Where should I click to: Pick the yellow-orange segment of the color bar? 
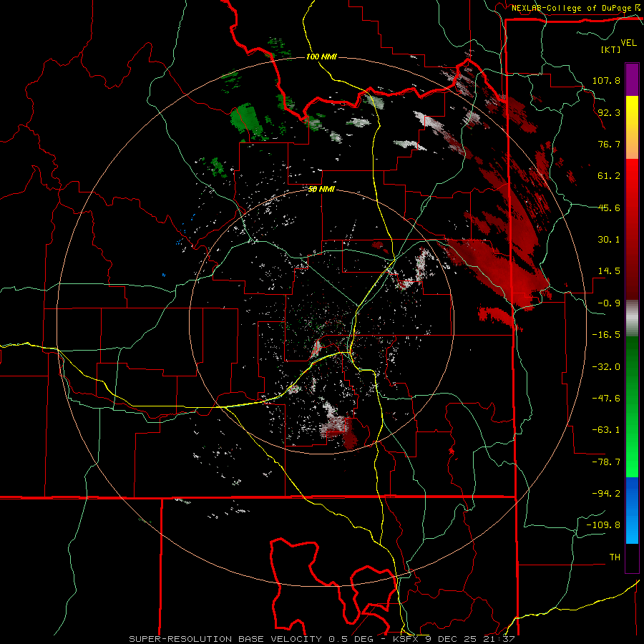point(632,127)
